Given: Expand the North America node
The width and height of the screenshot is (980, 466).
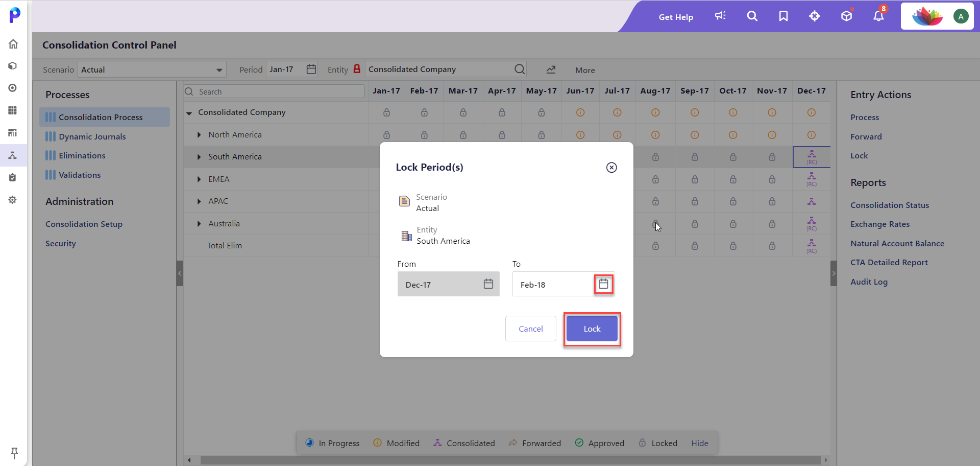Looking at the screenshot, I should 199,135.
